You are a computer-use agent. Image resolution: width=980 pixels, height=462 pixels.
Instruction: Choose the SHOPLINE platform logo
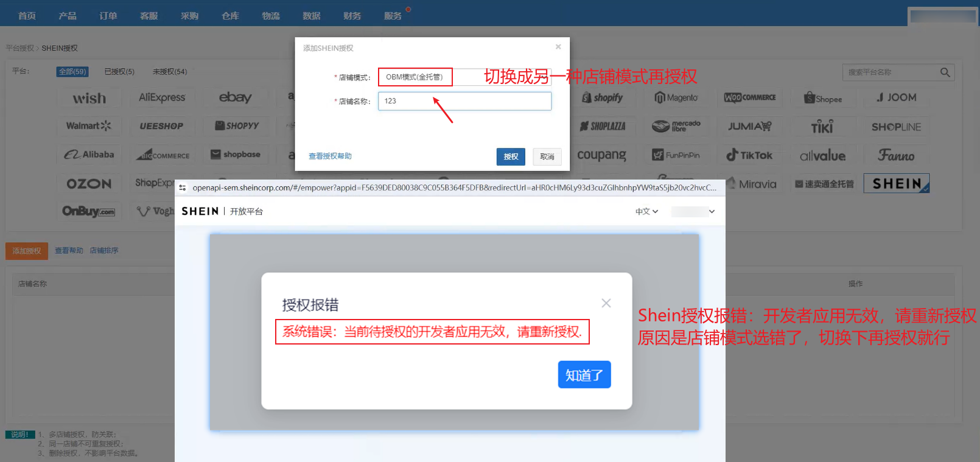pyautogui.click(x=897, y=127)
